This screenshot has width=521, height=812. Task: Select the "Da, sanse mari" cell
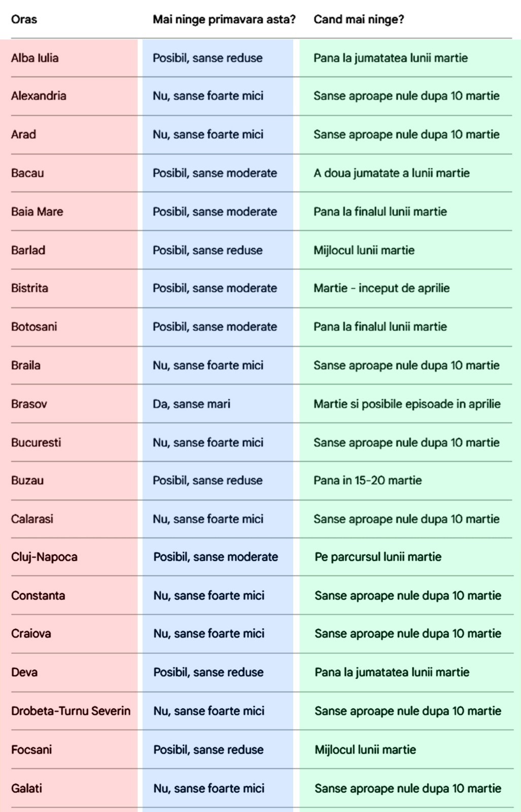click(x=191, y=404)
